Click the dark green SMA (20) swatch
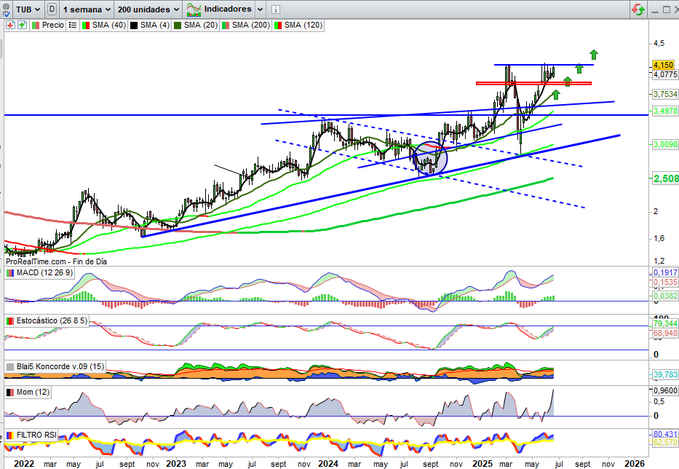679x469 pixels. click(178, 25)
